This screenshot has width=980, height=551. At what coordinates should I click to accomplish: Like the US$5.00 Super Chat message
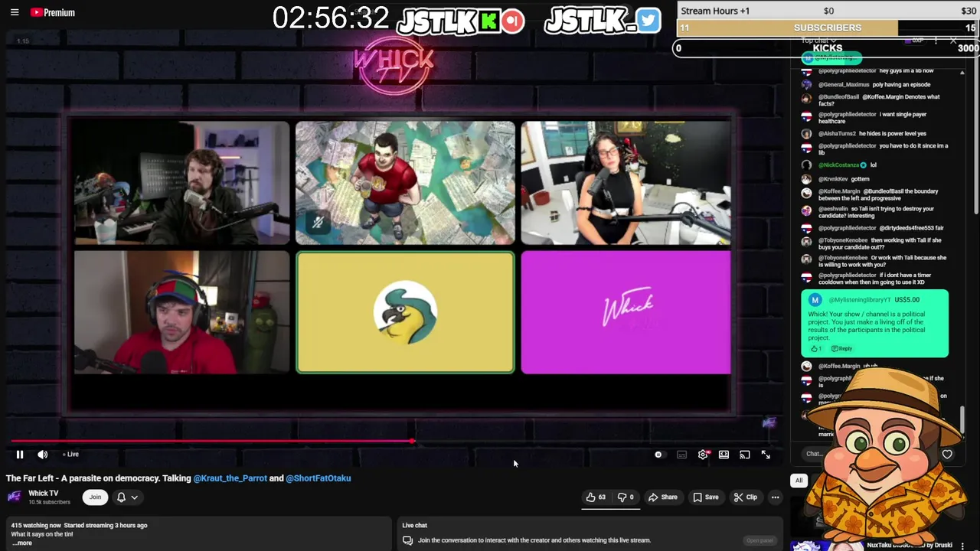point(815,349)
